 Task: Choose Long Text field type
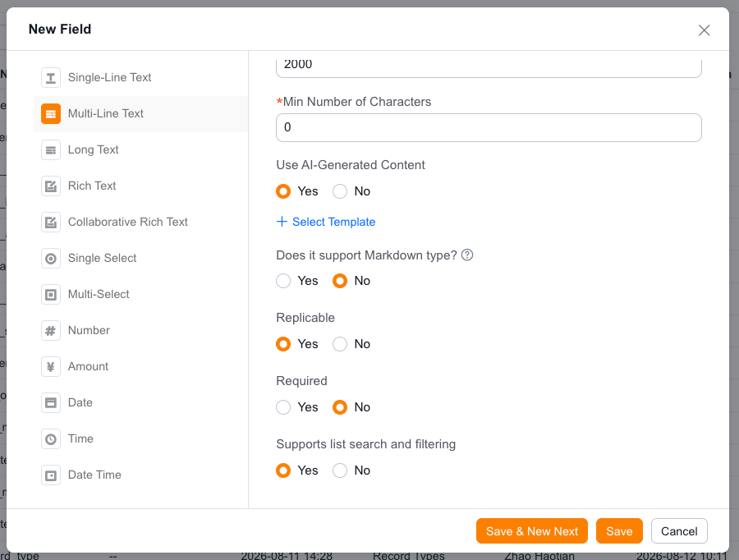tap(140, 150)
